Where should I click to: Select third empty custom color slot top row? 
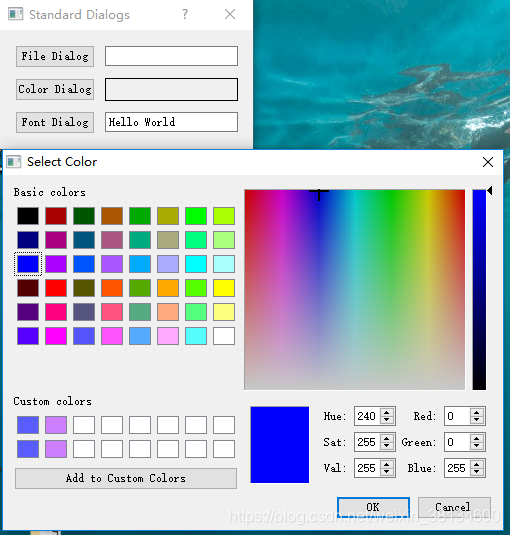140,425
